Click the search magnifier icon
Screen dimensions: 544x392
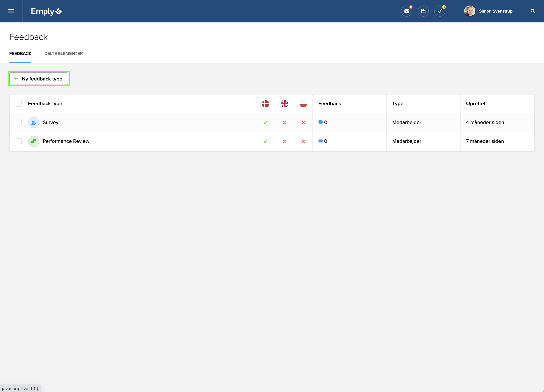click(533, 11)
